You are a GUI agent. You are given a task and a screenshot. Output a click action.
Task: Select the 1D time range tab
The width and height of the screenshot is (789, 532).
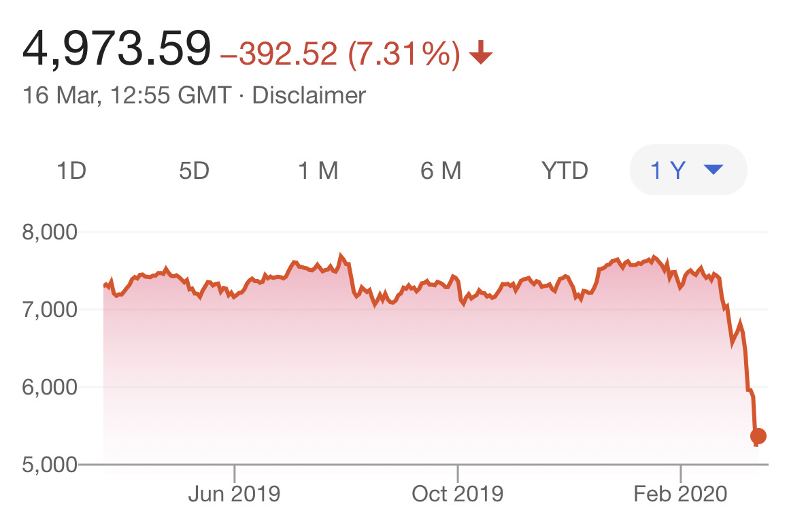tap(71, 171)
